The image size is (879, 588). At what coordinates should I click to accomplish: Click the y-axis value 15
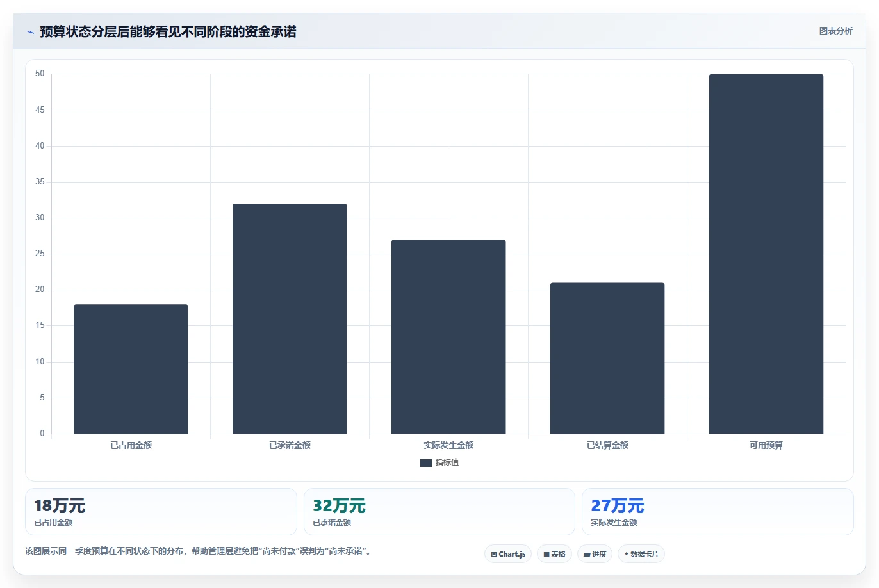[x=40, y=325]
